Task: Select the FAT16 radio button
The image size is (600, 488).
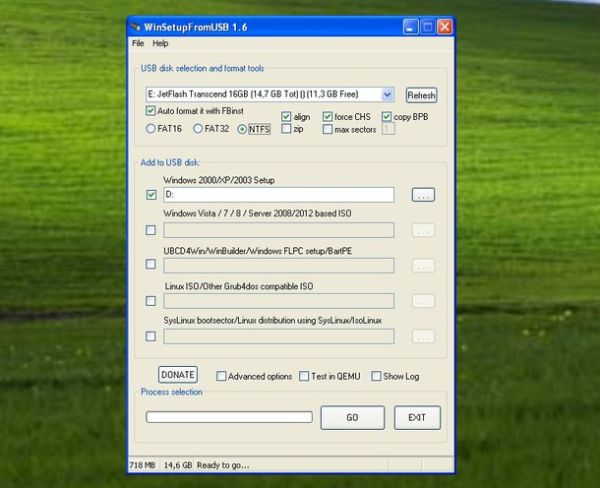Action: 152,128
